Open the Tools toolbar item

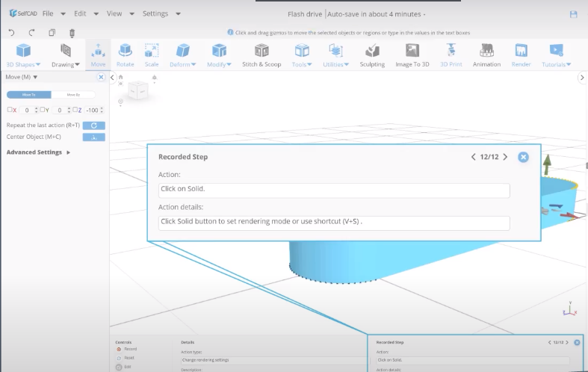pyautogui.click(x=302, y=55)
